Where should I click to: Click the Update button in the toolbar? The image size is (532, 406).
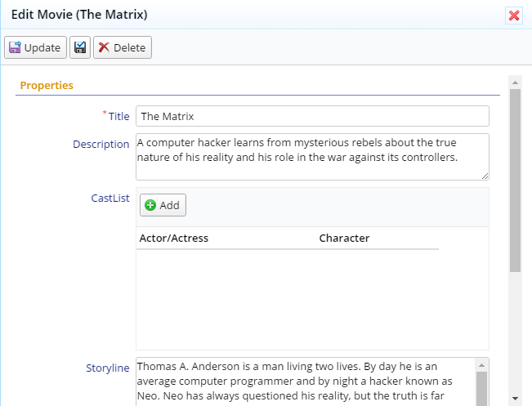tap(35, 47)
